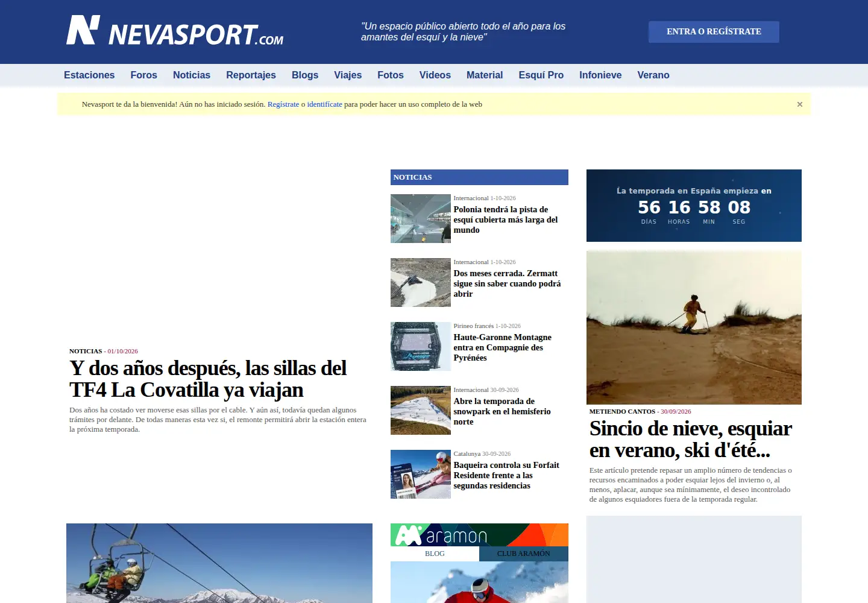Select Esquí Pro in navigation
Image resolution: width=868 pixels, height=603 pixels.
tap(541, 75)
